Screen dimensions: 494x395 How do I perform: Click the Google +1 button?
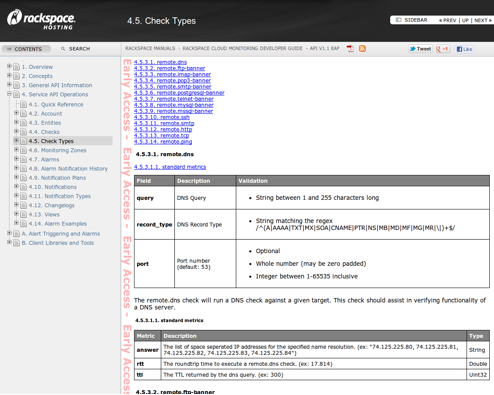pos(443,49)
